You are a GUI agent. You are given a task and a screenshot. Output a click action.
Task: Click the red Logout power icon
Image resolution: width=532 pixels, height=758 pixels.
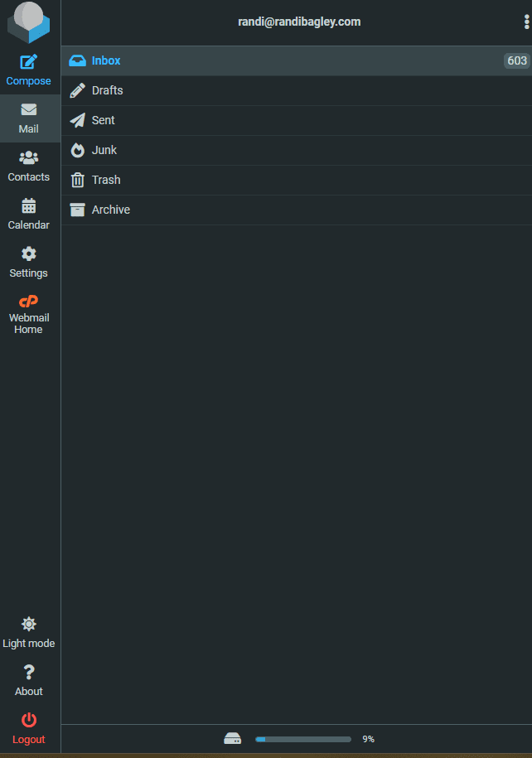coord(29,720)
